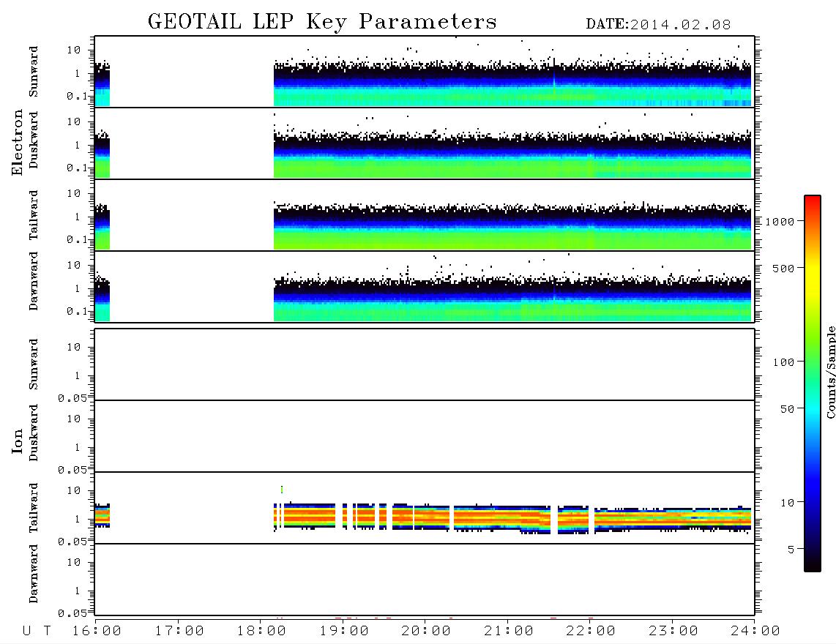The width and height of the screenshot is (836, 644).
Task: Click the 'Dawnward' label of the Electron group
Action: [34, 281]
